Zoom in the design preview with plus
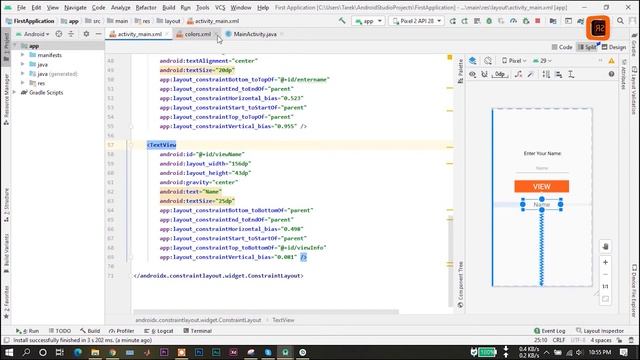 click(605, 262)
